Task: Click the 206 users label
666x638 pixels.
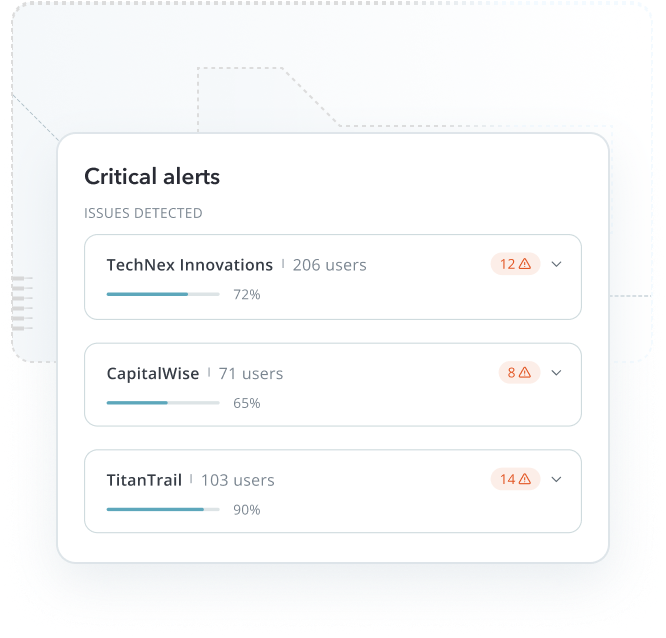Action: click(330, 265)
